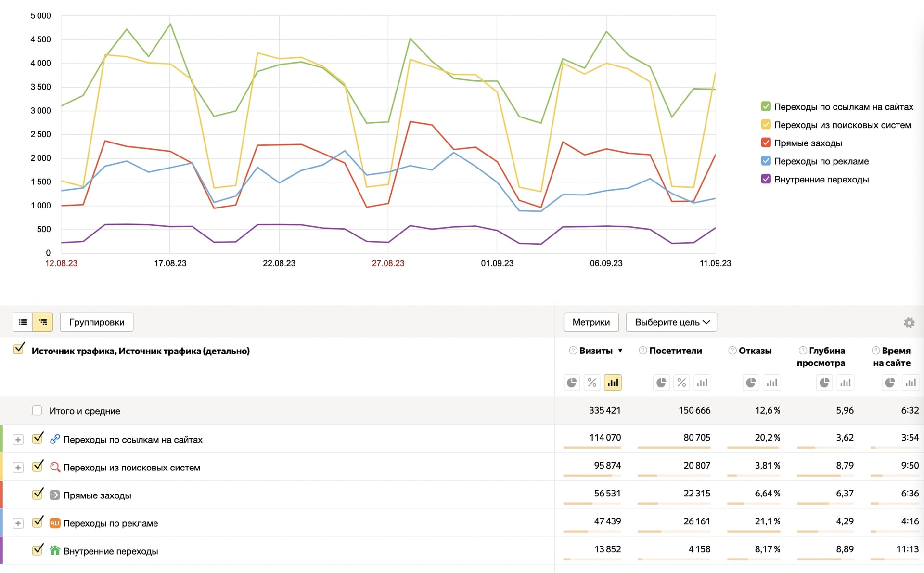
Task: Switch to tree table view
Action: coord(43,322)
